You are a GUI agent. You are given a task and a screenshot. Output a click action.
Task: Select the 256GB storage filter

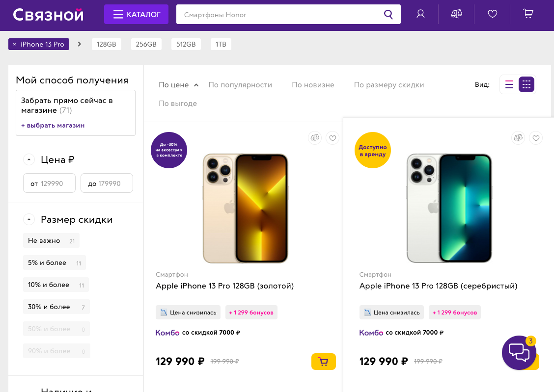pos(146,44)
